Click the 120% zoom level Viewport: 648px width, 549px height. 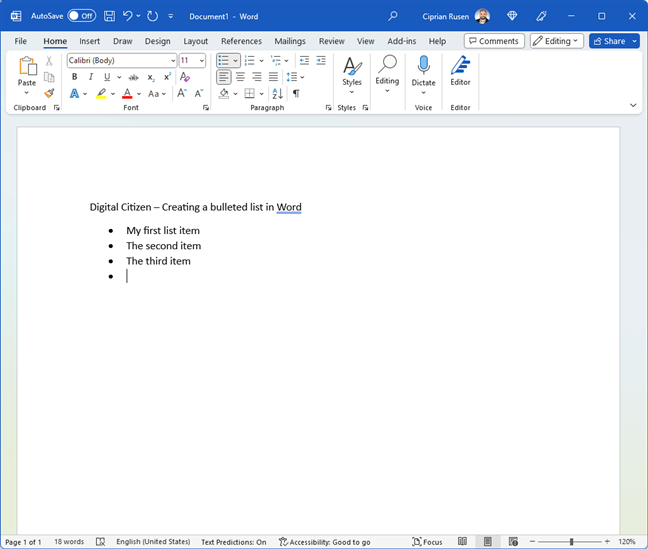point(627,542)
